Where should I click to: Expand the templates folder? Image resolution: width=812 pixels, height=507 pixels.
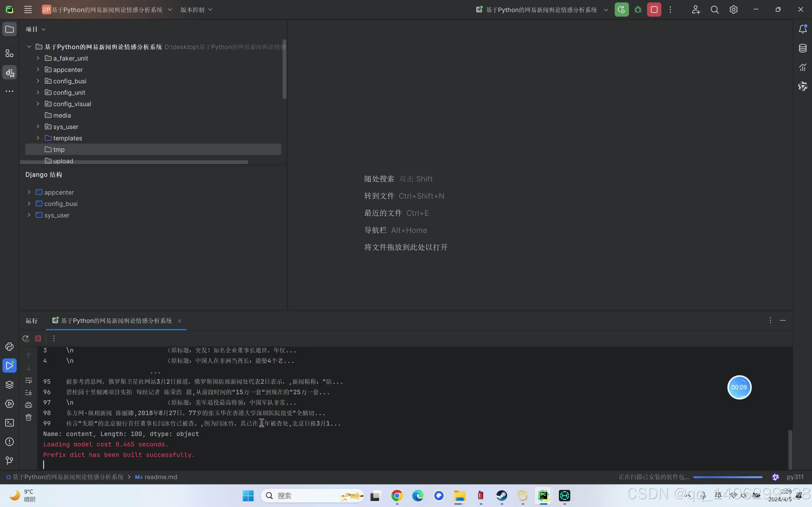38,138
